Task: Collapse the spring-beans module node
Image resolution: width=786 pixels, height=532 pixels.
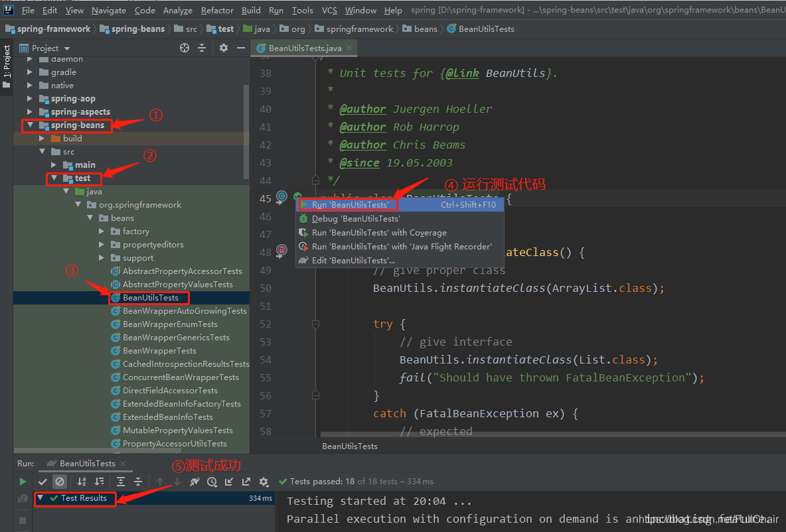Action: (30, 125)
